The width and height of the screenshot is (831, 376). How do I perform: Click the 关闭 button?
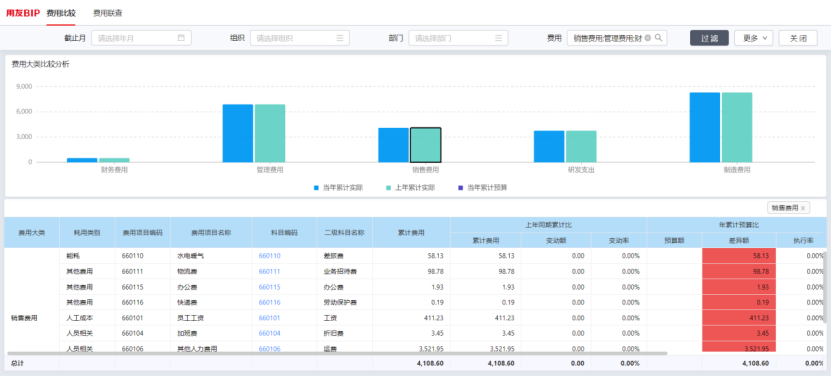click(798, 38)
